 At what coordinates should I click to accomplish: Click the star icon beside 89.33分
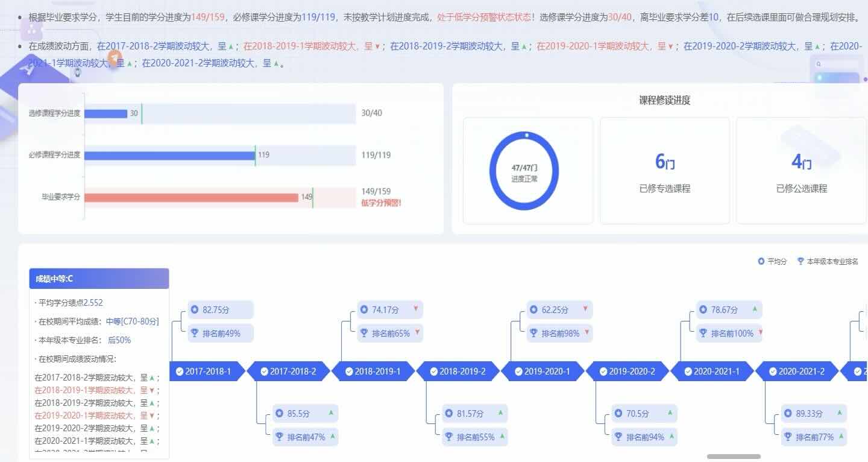(788, 414)
